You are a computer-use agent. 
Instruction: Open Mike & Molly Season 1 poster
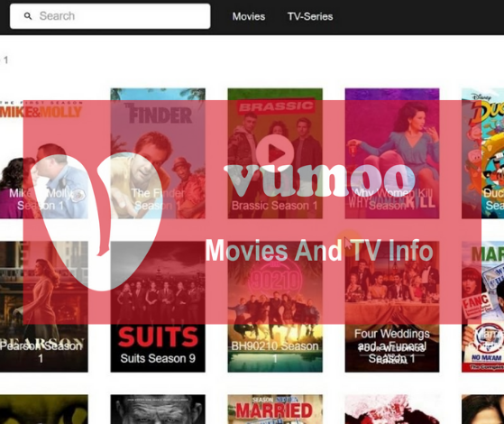tap(43, 153)
